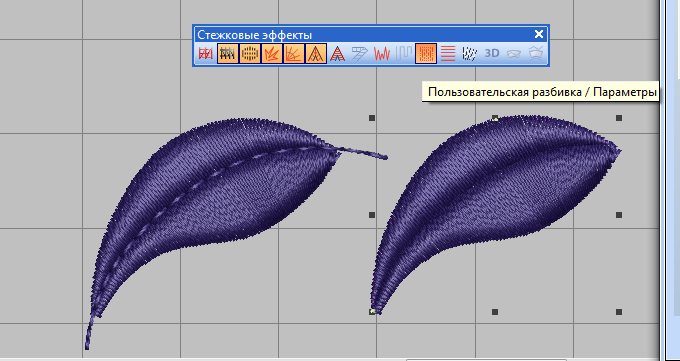Close the Стежковые эффекты toolbar
Screen dimensions: 680x361
539,34
